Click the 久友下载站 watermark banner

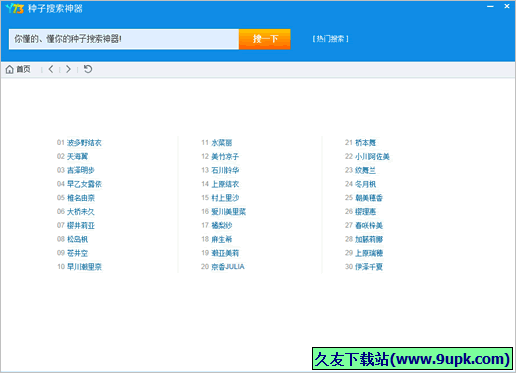[x=412, y=359]
